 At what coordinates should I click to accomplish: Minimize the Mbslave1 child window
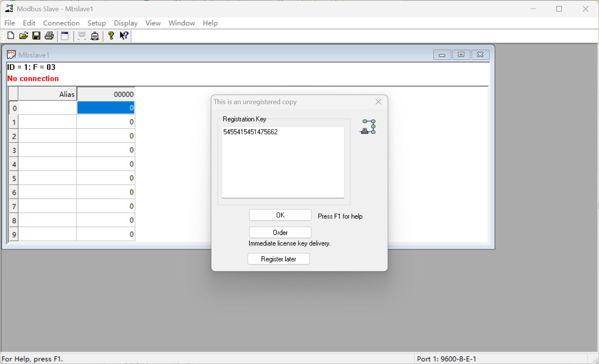[442, 55]
